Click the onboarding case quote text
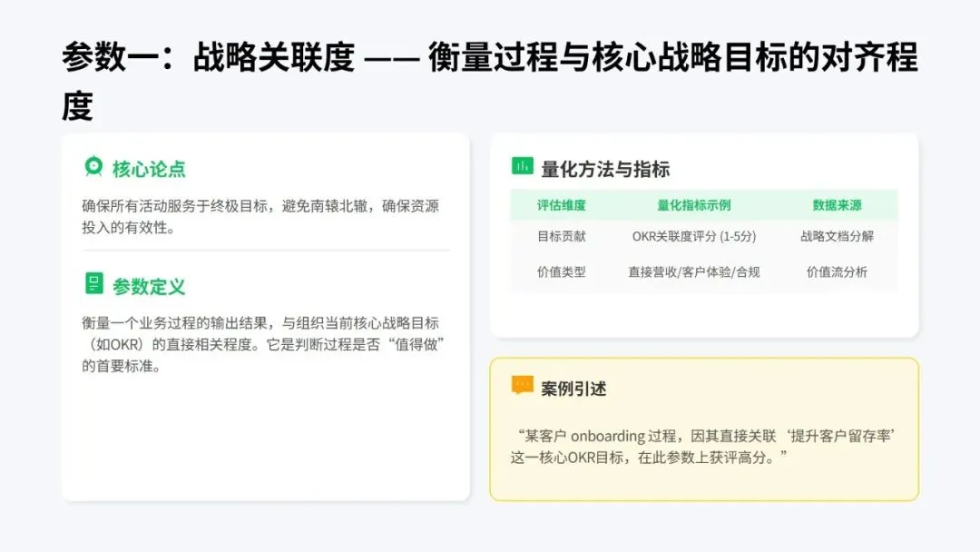This screenshot has height=552, width=980. (703, 447)
